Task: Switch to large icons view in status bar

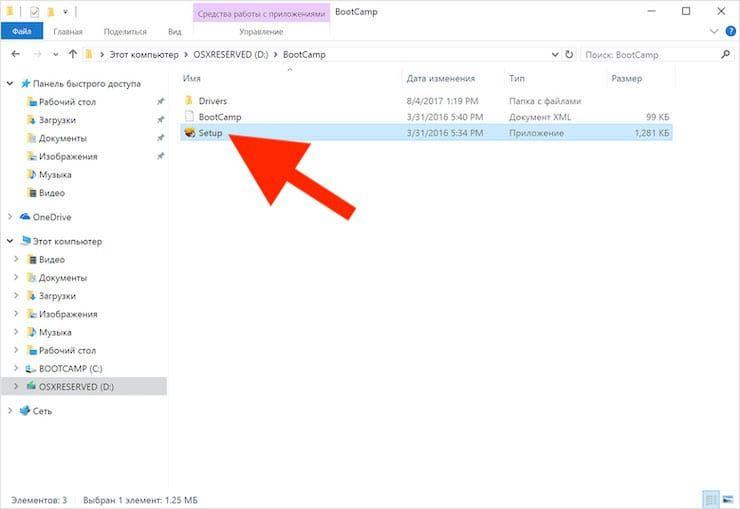Action: (728, 499)
